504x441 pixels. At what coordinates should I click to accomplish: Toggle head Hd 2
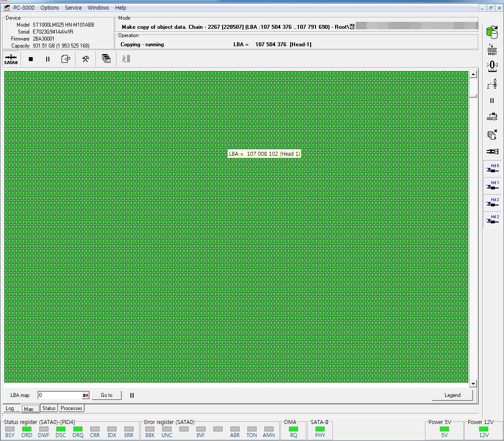click(492, 203)
